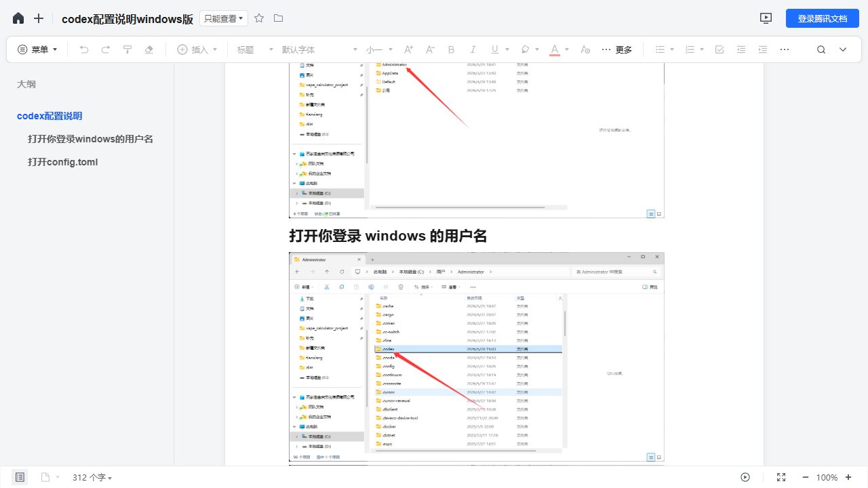
Task: Clear formatting with the eraser icon
Action: 149,49
